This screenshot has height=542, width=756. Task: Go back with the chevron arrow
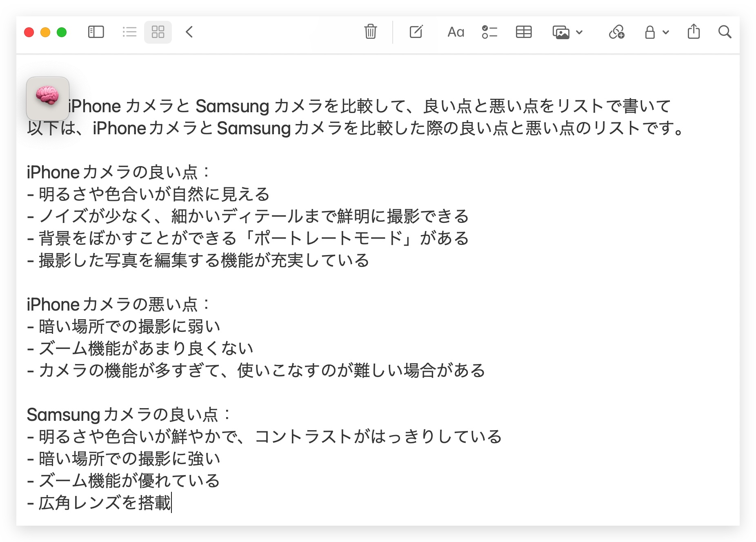click(189, 32)
